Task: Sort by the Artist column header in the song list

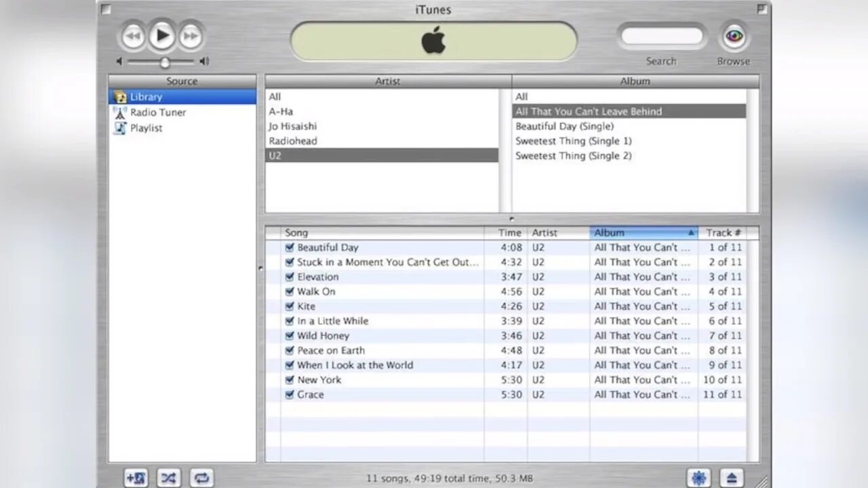Action: pos(559,232)
